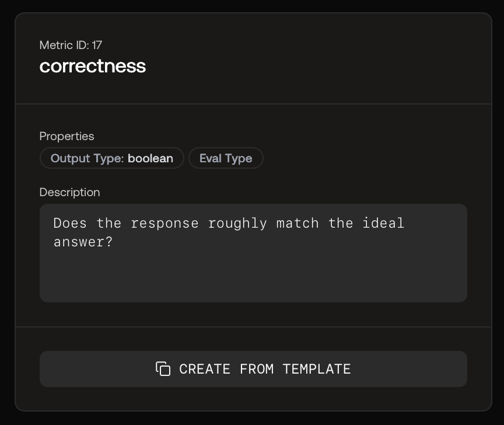Screen dimensions: 504x425
Task: Click the Description section label
Action: point(70,192)
